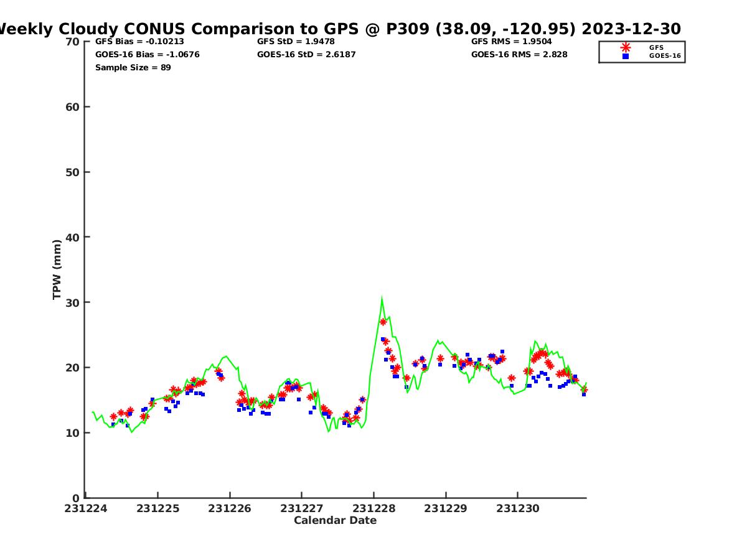Click the GOES-16 StD value text

click(x=306, y=54)
